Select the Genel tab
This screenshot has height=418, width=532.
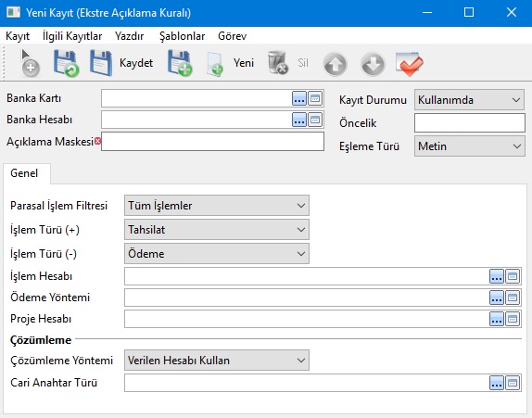(x=24, y=173)
